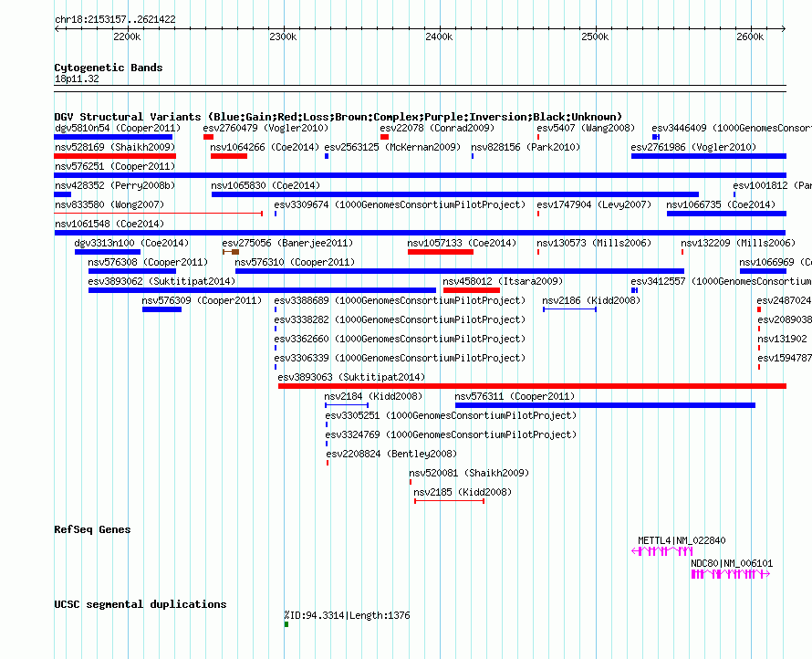Click the 2300k ruler position
812x659 pixels.
(283, 37)
